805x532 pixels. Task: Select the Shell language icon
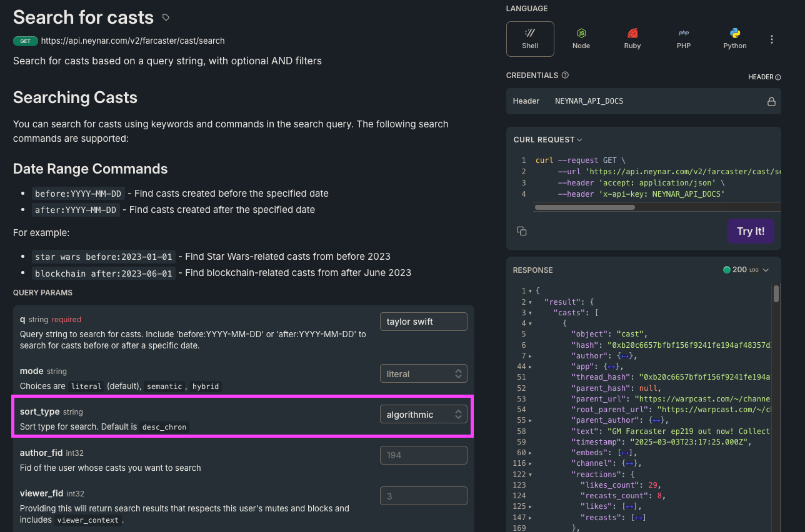(530, 39)
